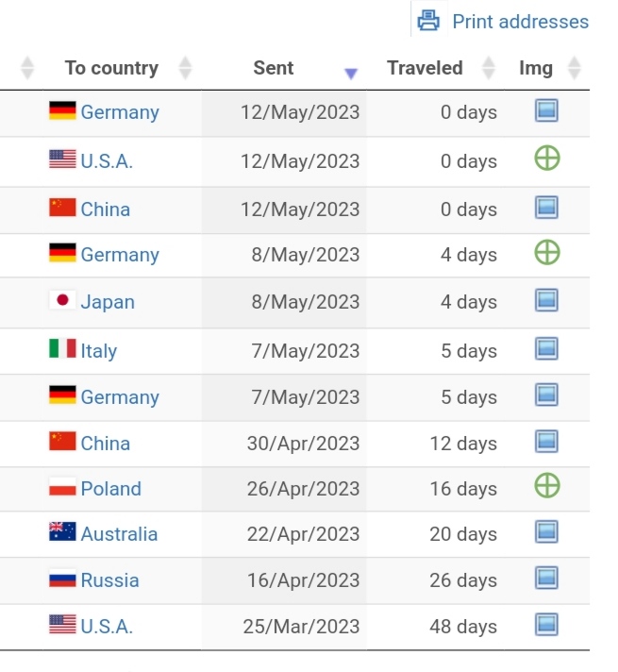Click green add-image icon in Poland row
This screenshot has width=618, height=672.
click(x=547, y=485)
